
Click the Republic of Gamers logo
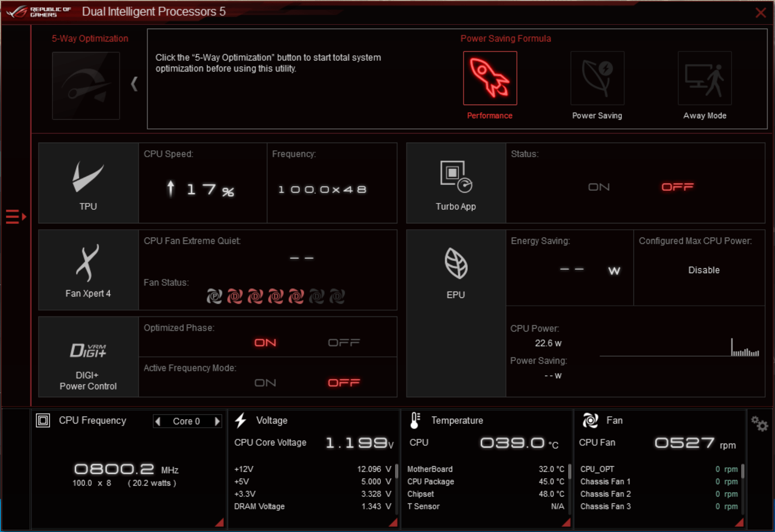[x=39, y=12]
